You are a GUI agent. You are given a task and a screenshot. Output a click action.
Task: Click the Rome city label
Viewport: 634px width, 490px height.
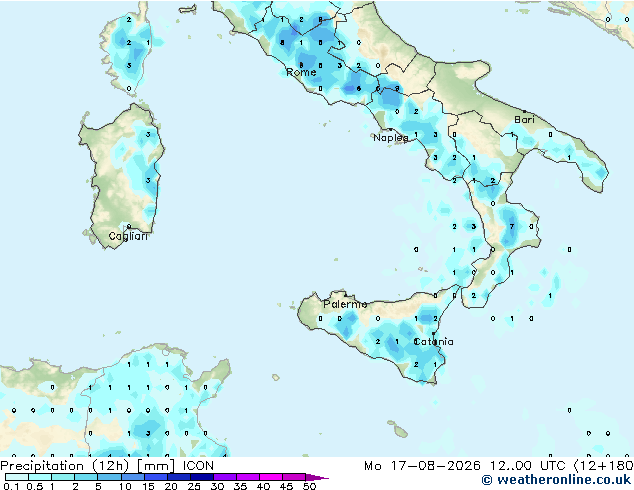[x=301, y=72]
